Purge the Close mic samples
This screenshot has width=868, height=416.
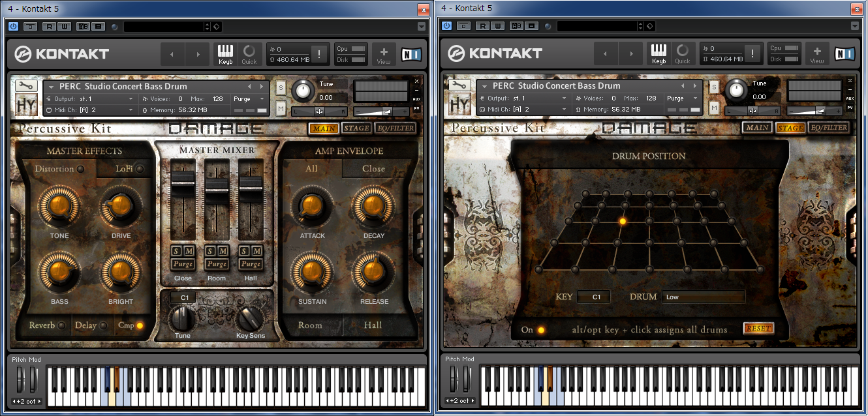tap(183, 264)
